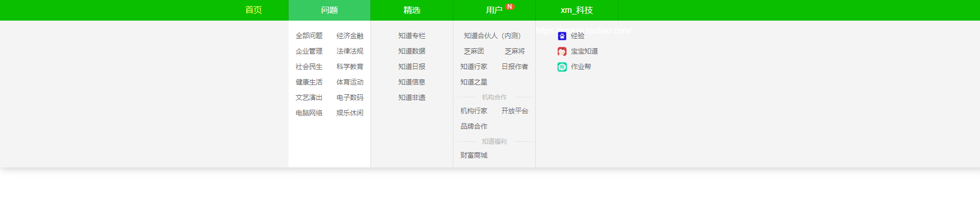980x203 pixels.
Task: Visit 财富商城 link
Action: (474, 155)
